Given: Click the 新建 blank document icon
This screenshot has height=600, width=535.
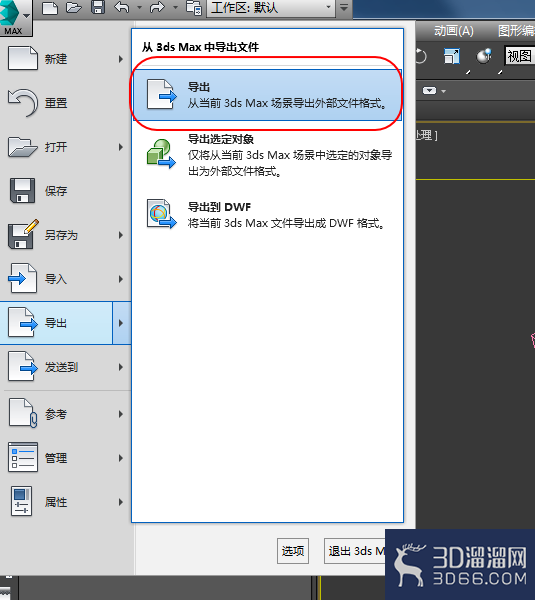Looking at the screenshot, I should pos(23,58).
